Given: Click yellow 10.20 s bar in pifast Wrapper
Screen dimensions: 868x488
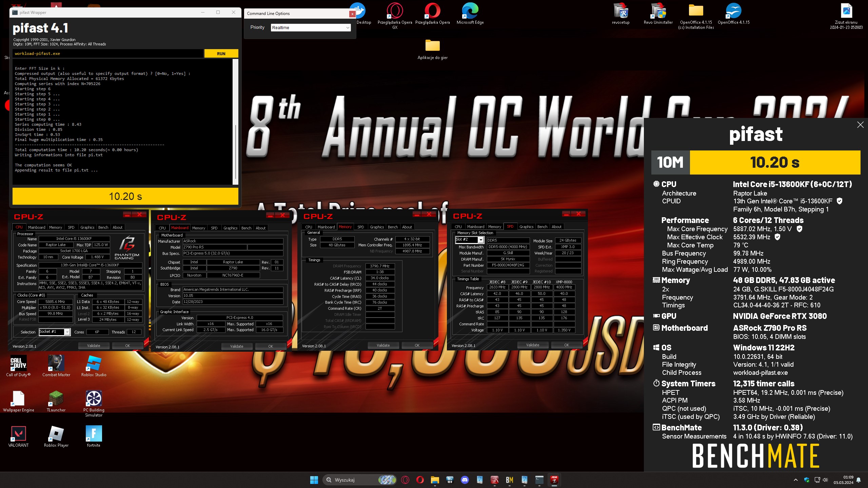Looking at the screenshot, I should pyautogui.click(x=125, y=196).
